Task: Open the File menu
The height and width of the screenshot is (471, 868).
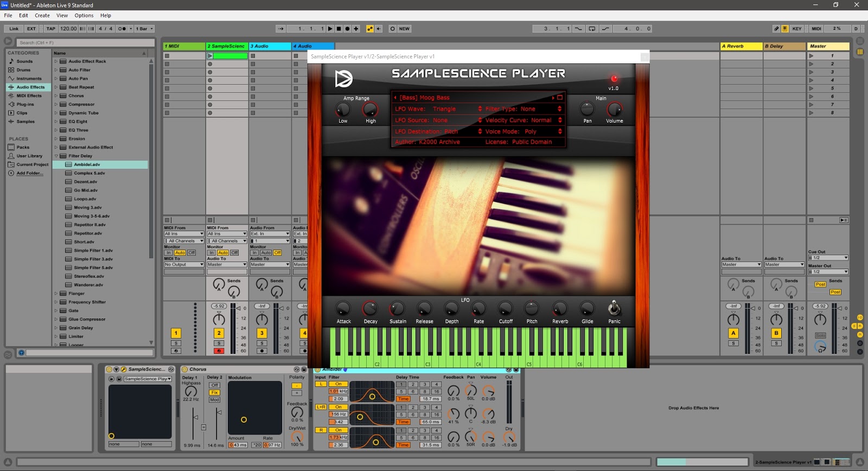Action: pos(8,15)
